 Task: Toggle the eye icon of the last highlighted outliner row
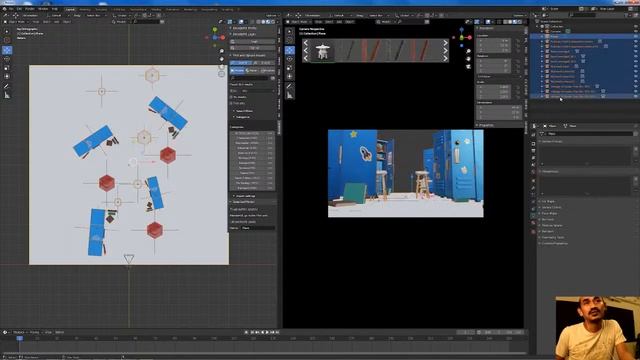(x=635, y=96)
